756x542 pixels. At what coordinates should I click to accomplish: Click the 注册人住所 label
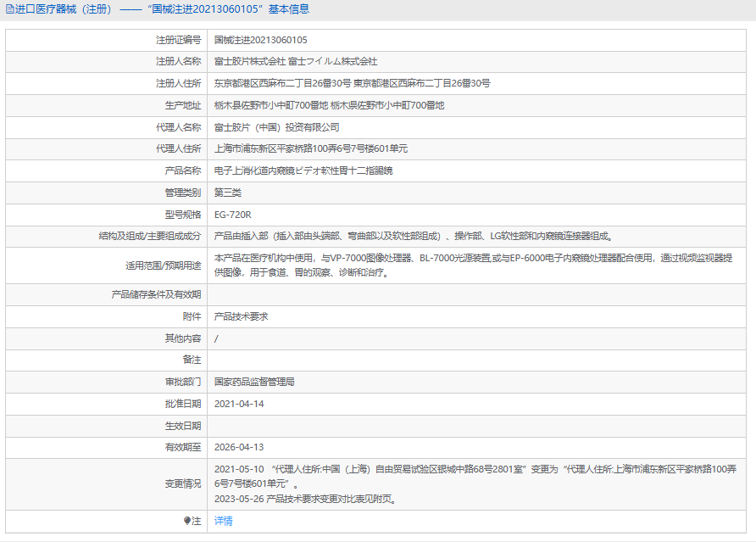click(178, 83)
